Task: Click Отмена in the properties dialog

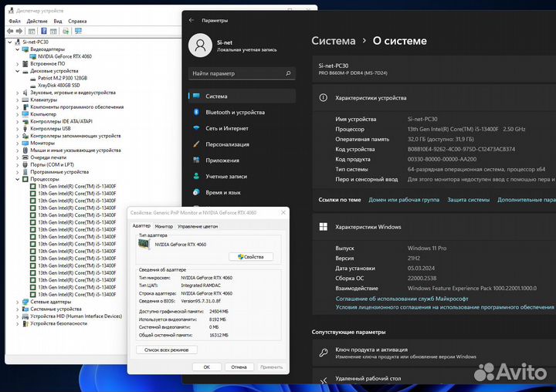Action: click(x=239, y=367)
